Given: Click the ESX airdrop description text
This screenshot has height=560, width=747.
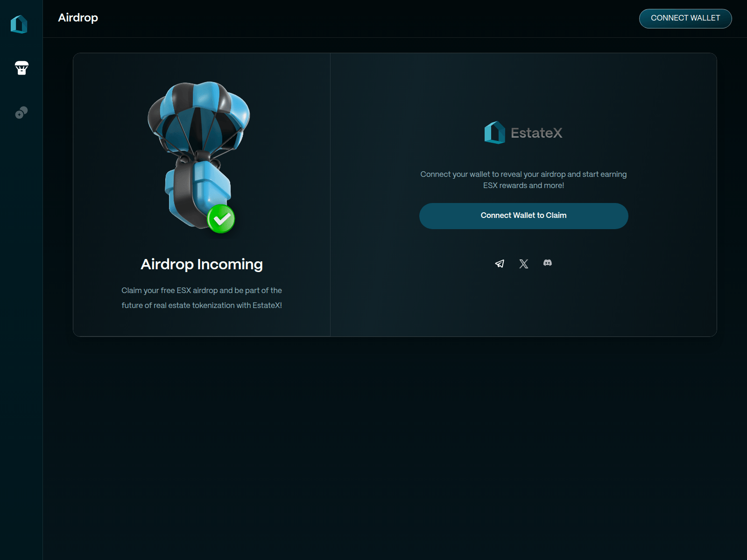Looking at the screenshot, I should click(201, 298).
